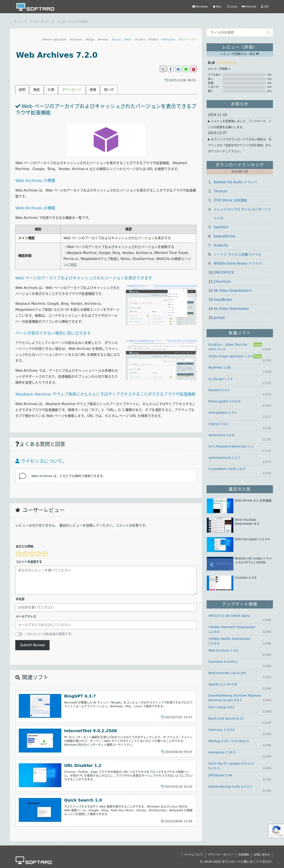Open インターネット breadcrumb link
284x868 pixels.
(39, 22)
